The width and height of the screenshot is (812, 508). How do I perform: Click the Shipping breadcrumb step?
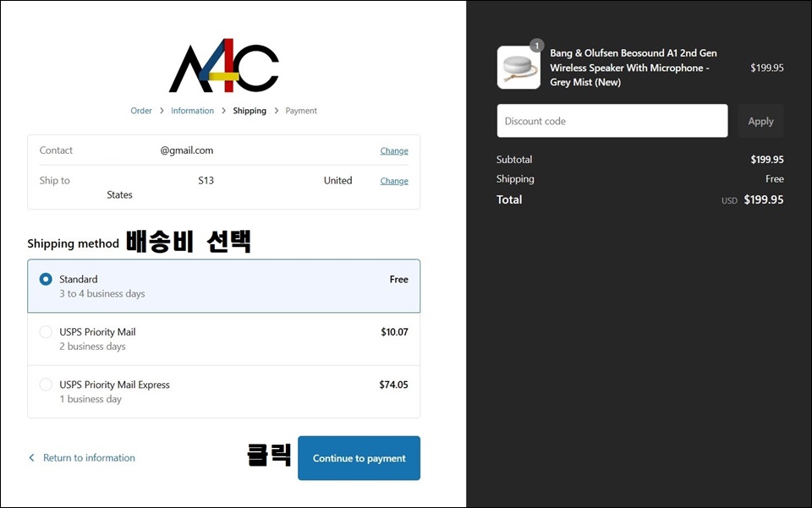(x=250, y=111)
